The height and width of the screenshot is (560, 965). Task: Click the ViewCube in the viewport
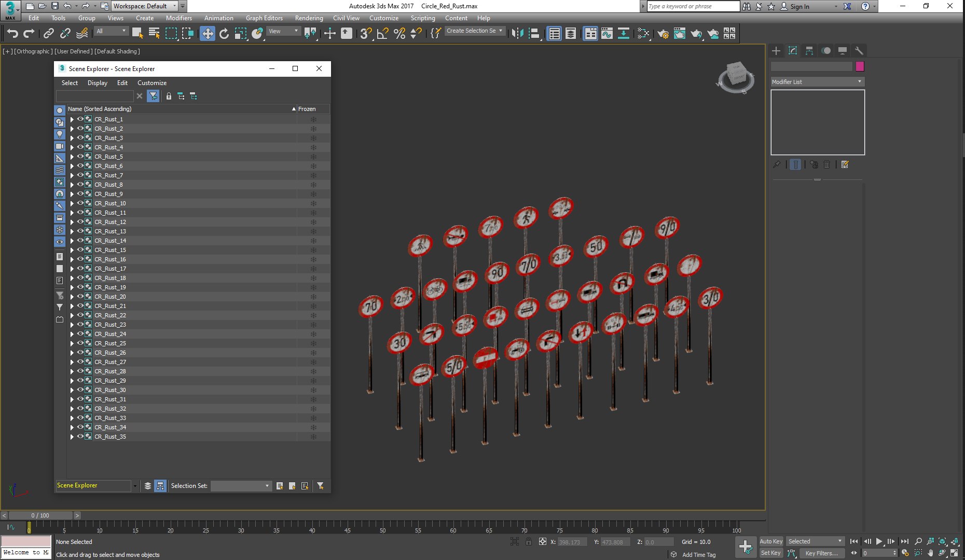pyautogui.click(x=736, y=77)
